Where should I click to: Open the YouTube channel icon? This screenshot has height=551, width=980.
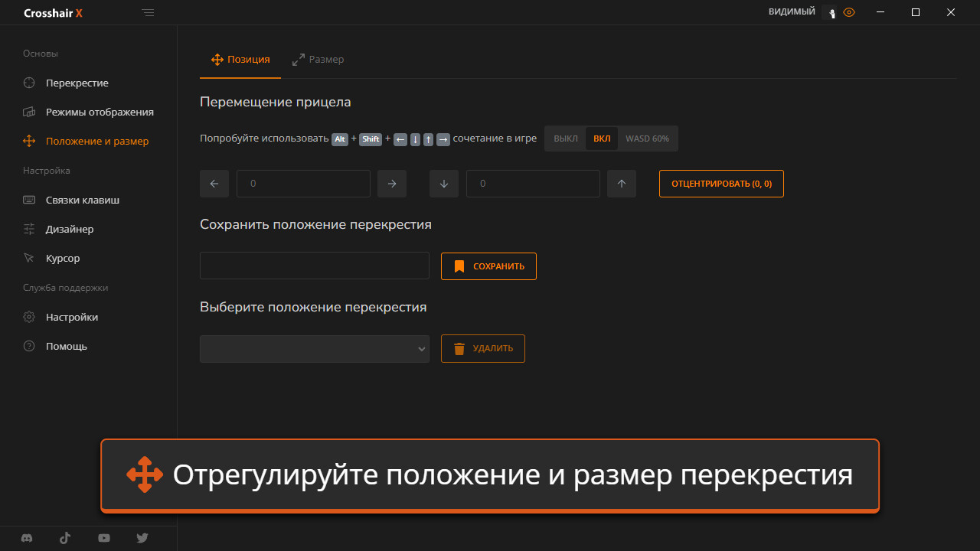tap(103, 538)
